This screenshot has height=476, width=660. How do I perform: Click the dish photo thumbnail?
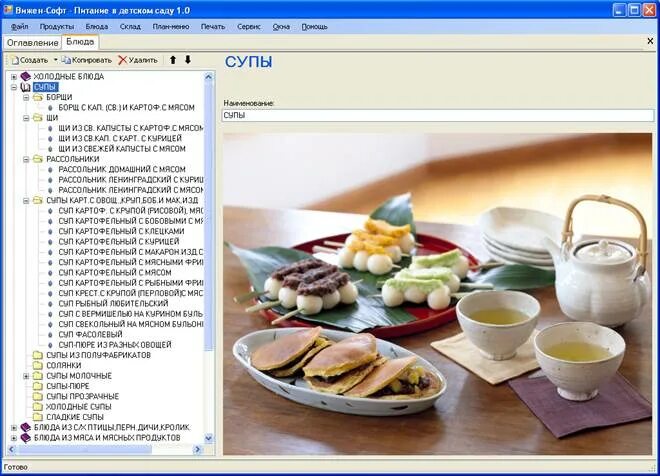click(438, 294)
